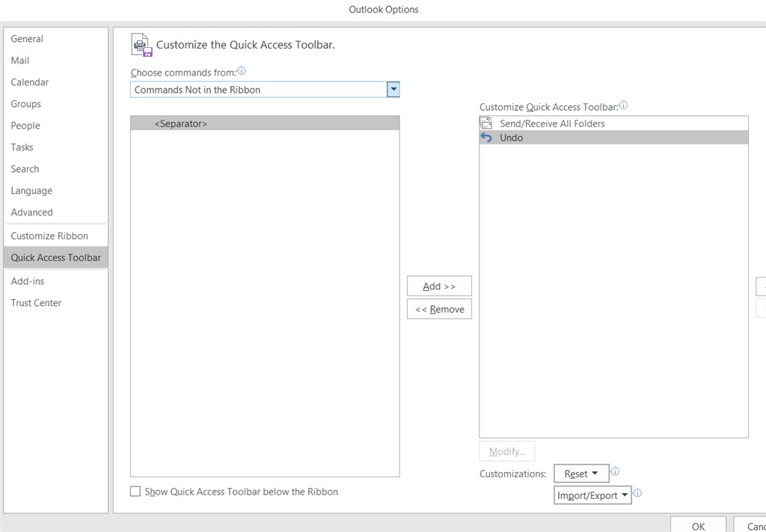Open the Choose commands from dropdown arrow
This screenshot has height=532, width=766.
pyautogui.click(x=393, y=89)
